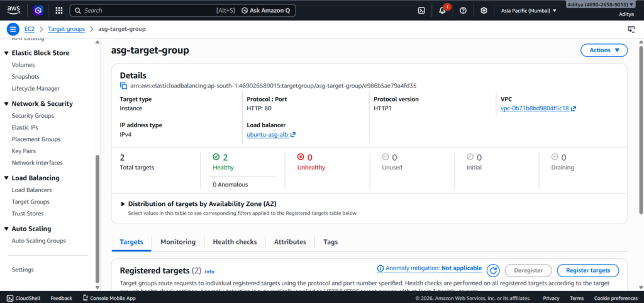Open the help question mark icon
Viewport: 644px width, 303px height.
click(x=463, y=11)
